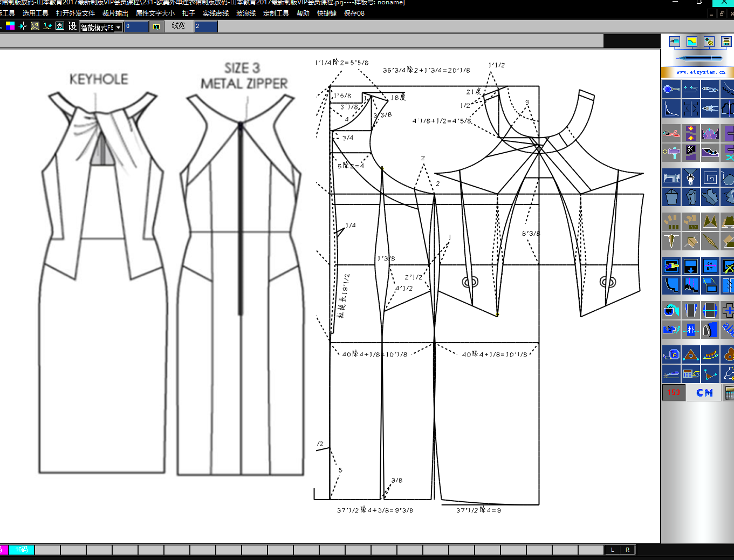
Task: Select the purple wave with blue arrows icon
Action: click(710, 153)
